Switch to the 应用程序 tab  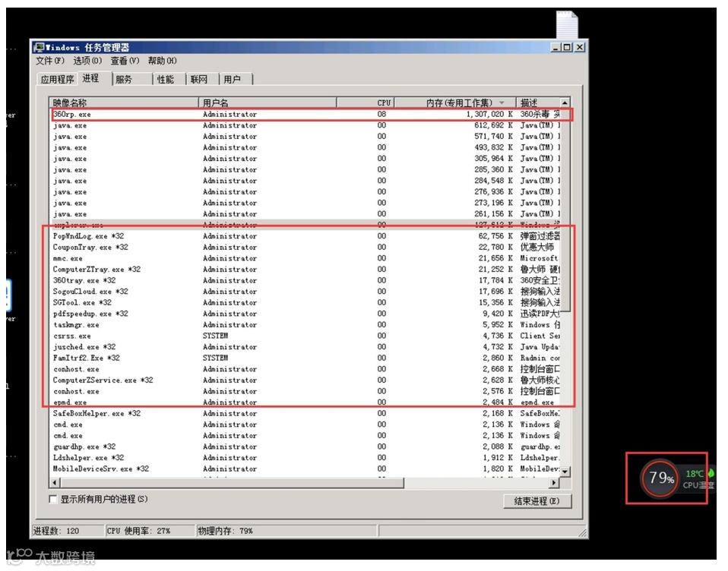(x=57, y=79)
